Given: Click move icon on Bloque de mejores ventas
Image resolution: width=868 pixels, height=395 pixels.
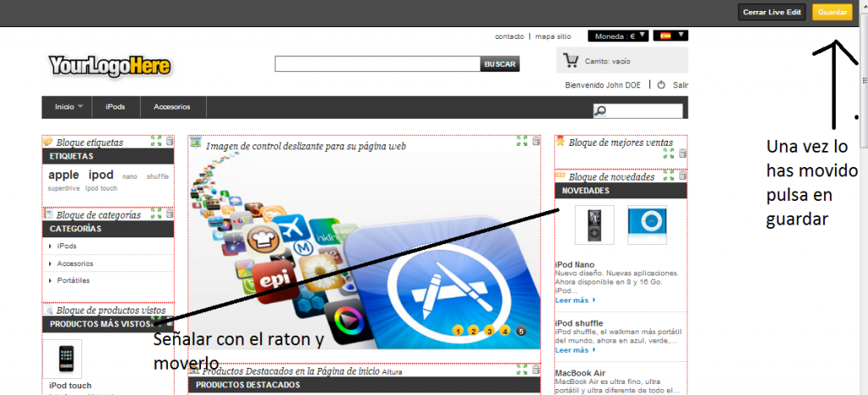Looking at the screenshot, I should click(x=669, y=153).
